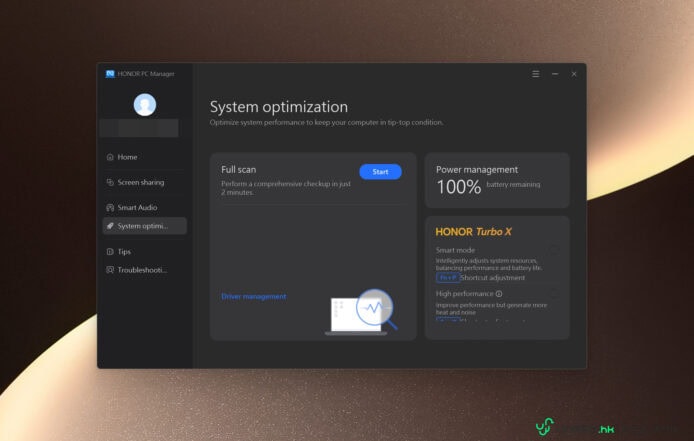This screenshot has width=694, height=441.
Task: Select the High performance radio option
Action: click(x=554, y=294)
